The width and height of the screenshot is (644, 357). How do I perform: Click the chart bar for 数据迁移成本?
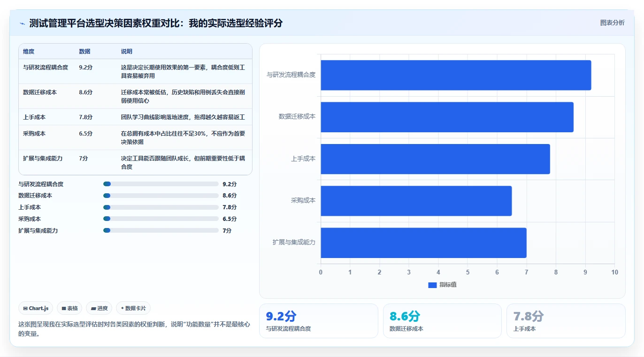click(x=447, y=117)
